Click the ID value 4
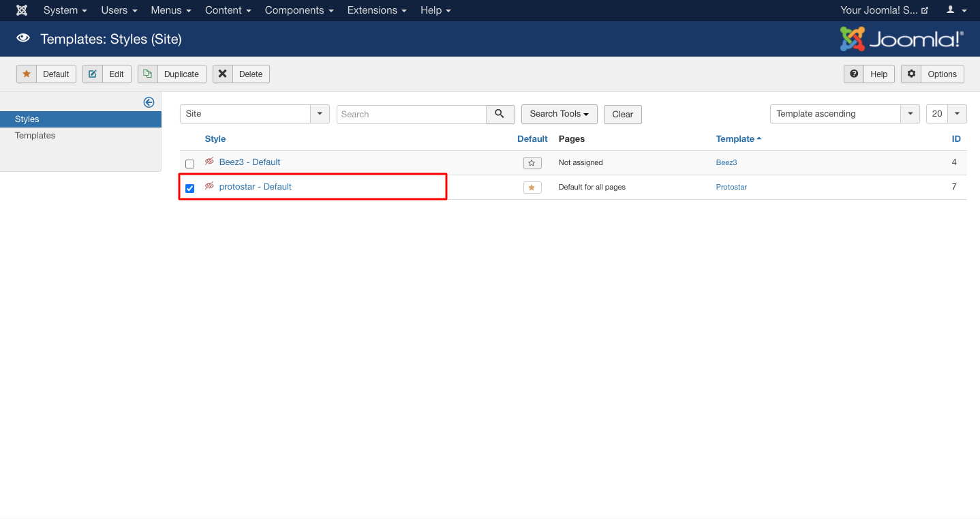The height and width of the screenshot is (519, 980). [x=954, y=162]
